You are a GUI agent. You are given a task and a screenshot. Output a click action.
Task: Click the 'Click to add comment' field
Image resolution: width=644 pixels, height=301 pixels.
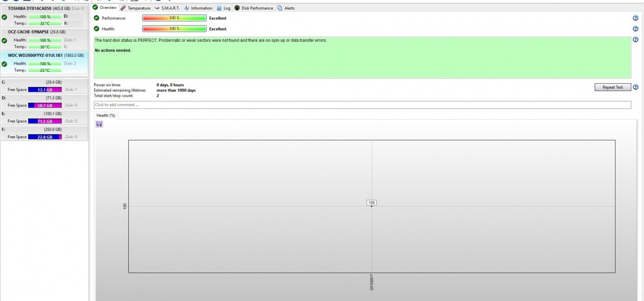coord(362,105)
